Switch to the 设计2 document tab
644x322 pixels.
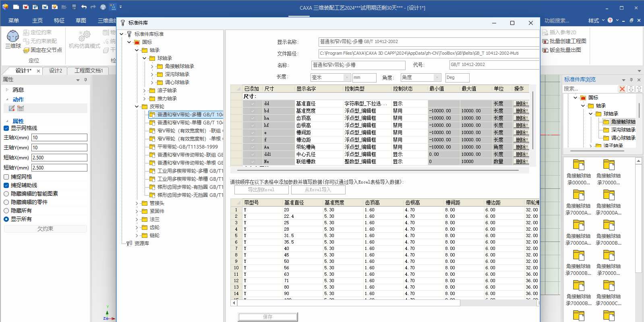pyautogui.click(x=56, y=70)
